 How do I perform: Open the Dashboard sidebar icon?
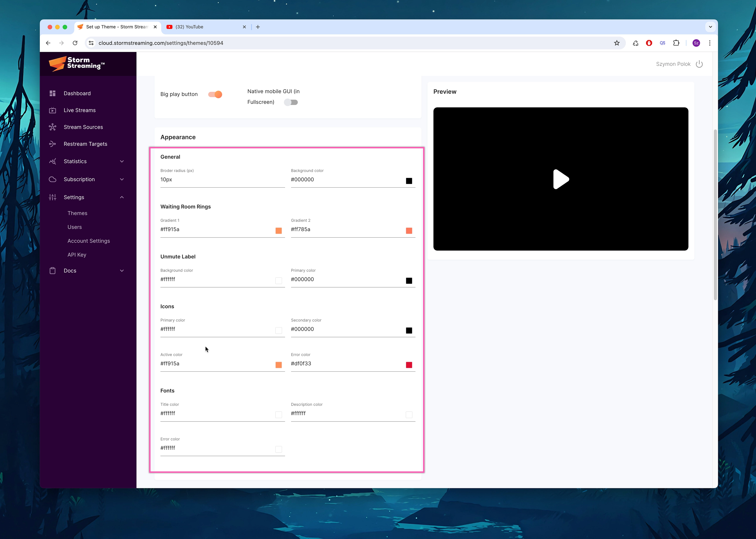click(53, 93)
